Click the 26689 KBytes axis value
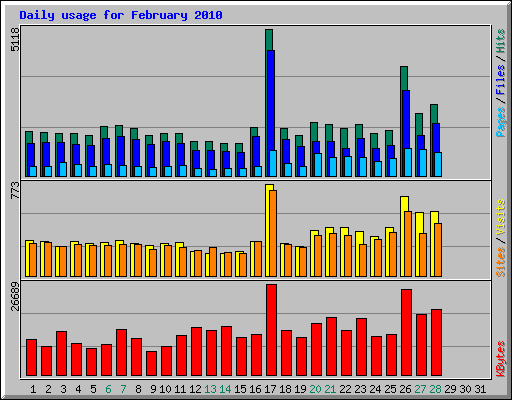This screenshot has height=400, width=512. click(x=15, y=296)
